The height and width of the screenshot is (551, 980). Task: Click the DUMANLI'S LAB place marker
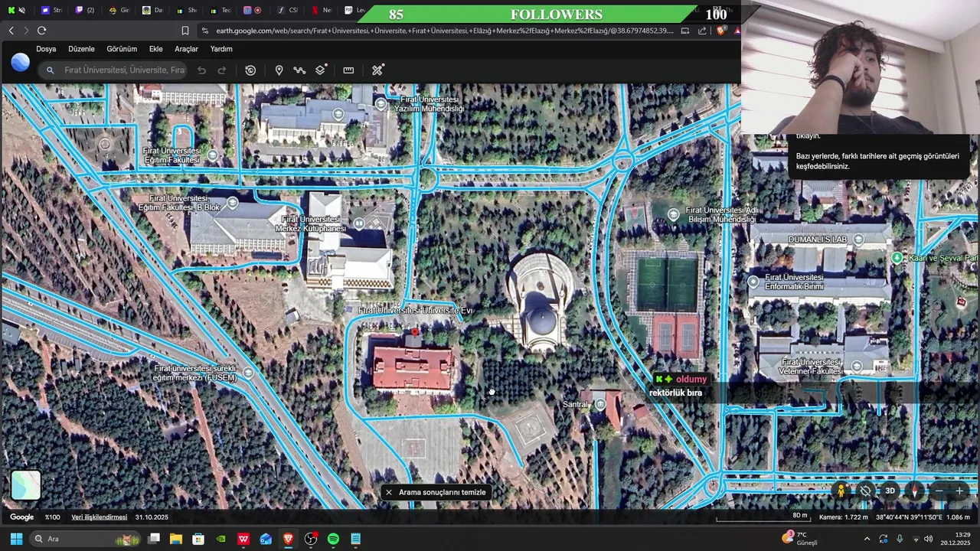click(x=858, y=240)
